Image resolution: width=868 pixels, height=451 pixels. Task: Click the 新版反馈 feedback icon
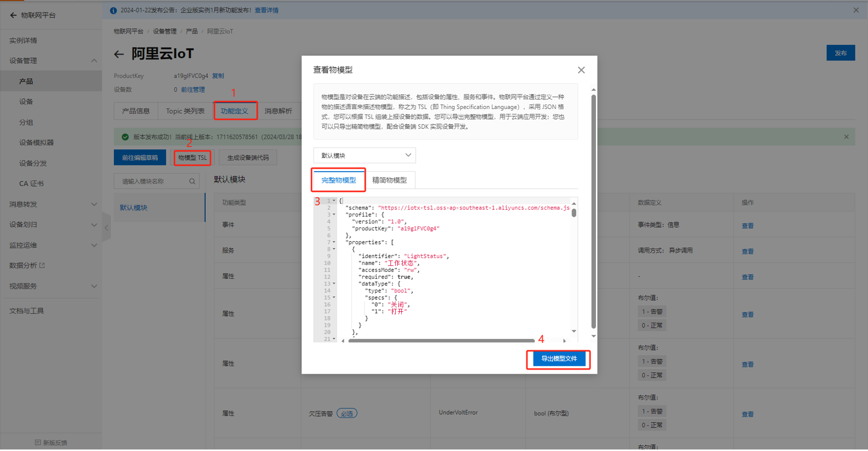(38, 443)
